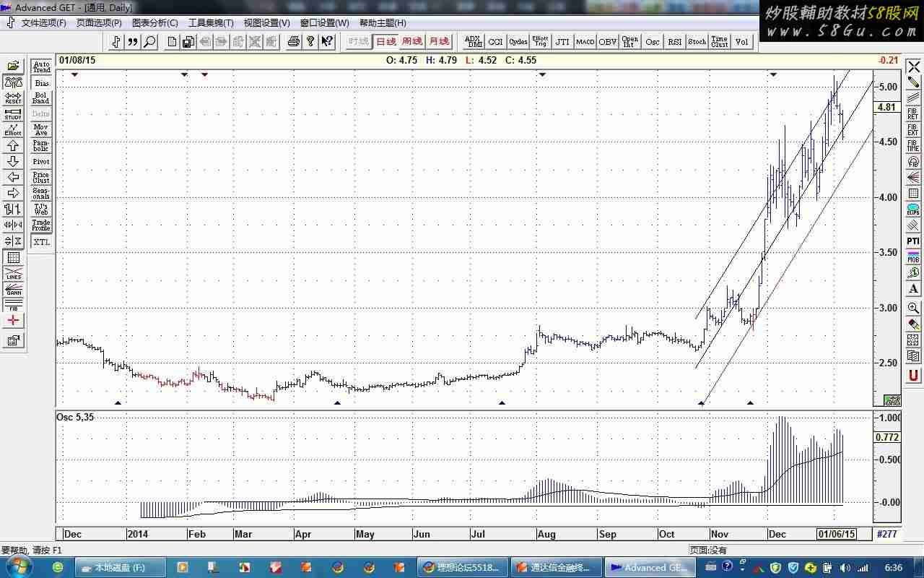Image resolution: width=924 pixels, height=578 pixels.
Task: Toggle the Mov Ave study
Action: coord(41,130)
